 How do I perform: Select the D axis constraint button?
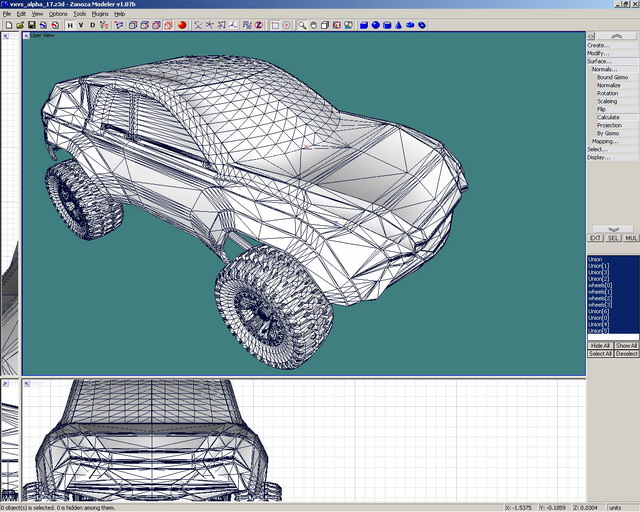(93, 25)
